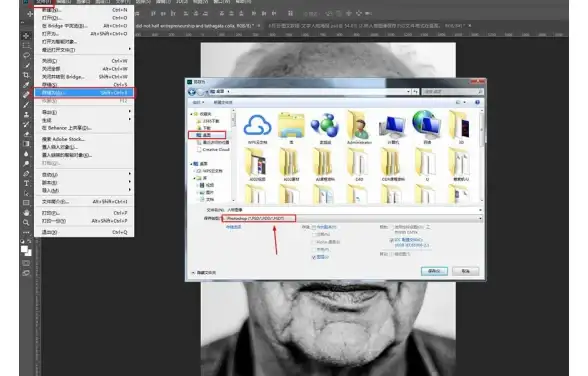Open the Photoshop PSD format dropdown

point(352,218)
